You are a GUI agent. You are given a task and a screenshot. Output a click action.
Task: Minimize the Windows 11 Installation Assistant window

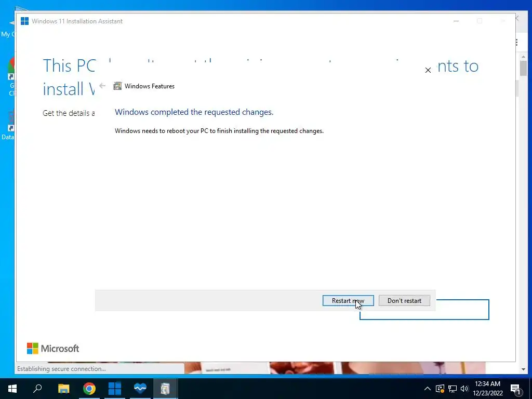pos(456,21)
